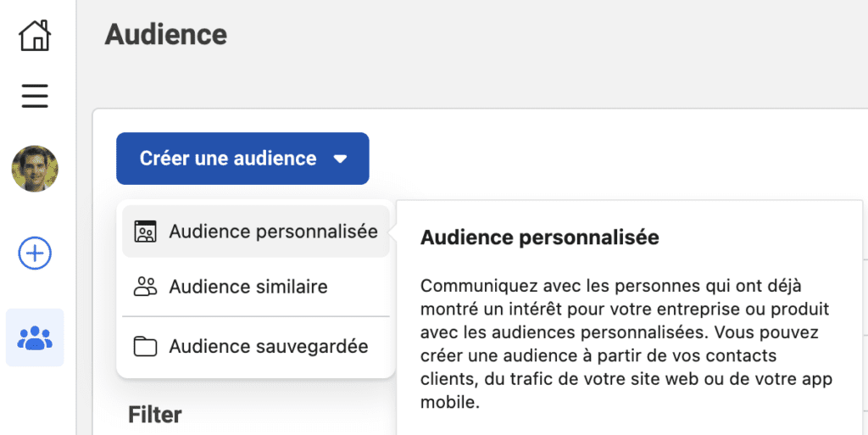Screen dimensions: 868x435
Task: Click the blue plus create icon
Action: coord(35,253)
